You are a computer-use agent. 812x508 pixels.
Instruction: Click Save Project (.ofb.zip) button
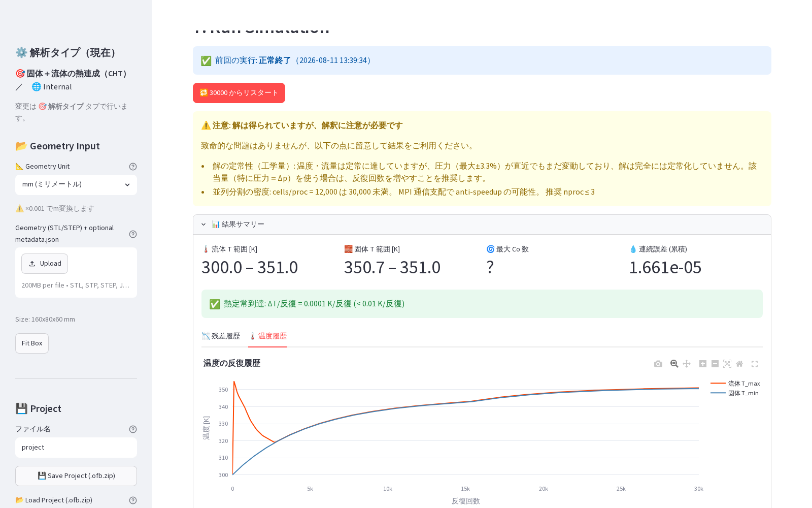tap(76, 476)
